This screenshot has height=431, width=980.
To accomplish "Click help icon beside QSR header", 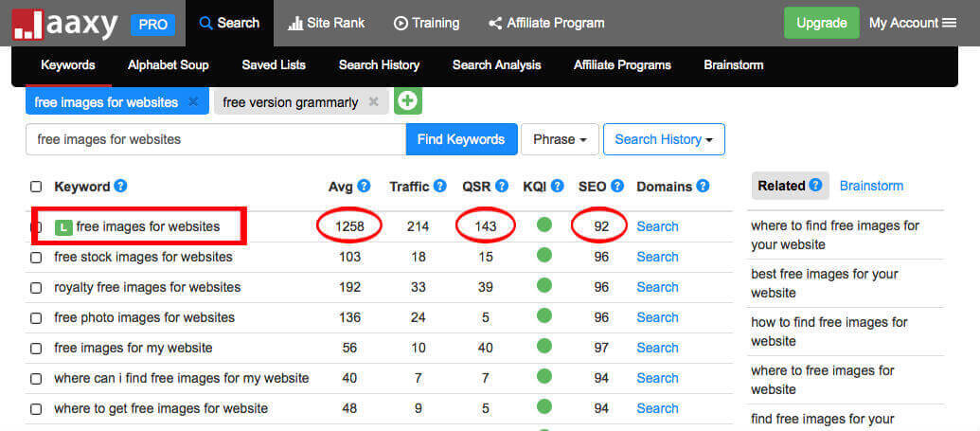I will click(x=502, y=187).
